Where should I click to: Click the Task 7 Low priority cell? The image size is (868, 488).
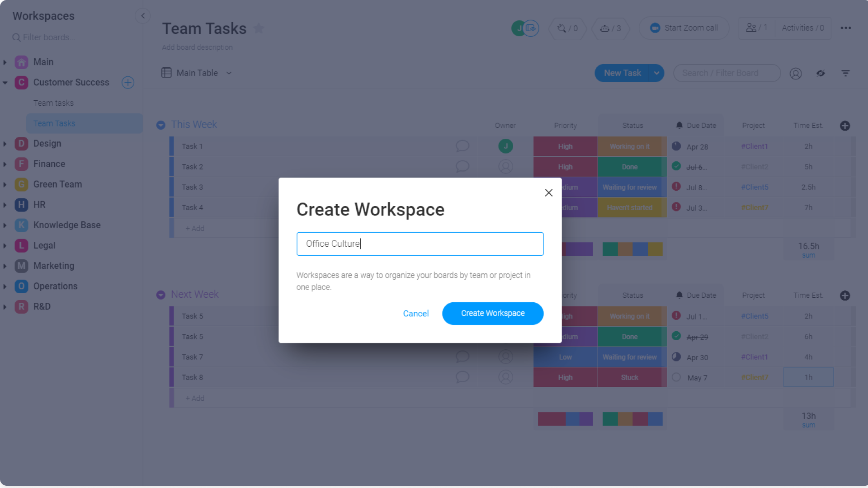click(565, 357)
